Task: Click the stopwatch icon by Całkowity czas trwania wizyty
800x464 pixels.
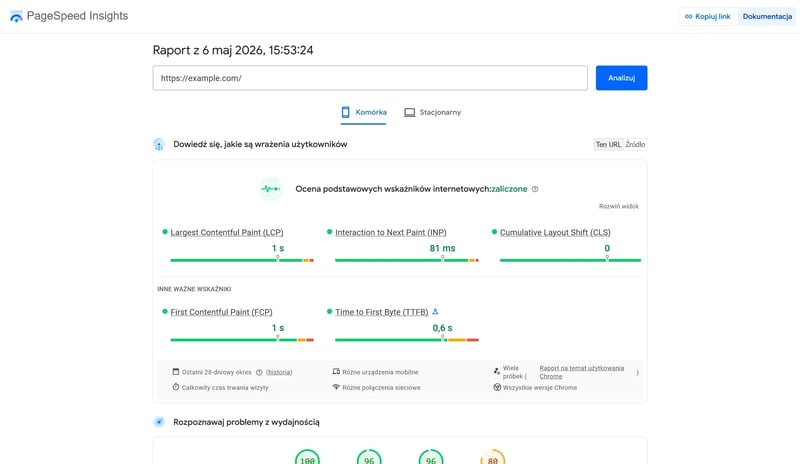Action: 176,387
